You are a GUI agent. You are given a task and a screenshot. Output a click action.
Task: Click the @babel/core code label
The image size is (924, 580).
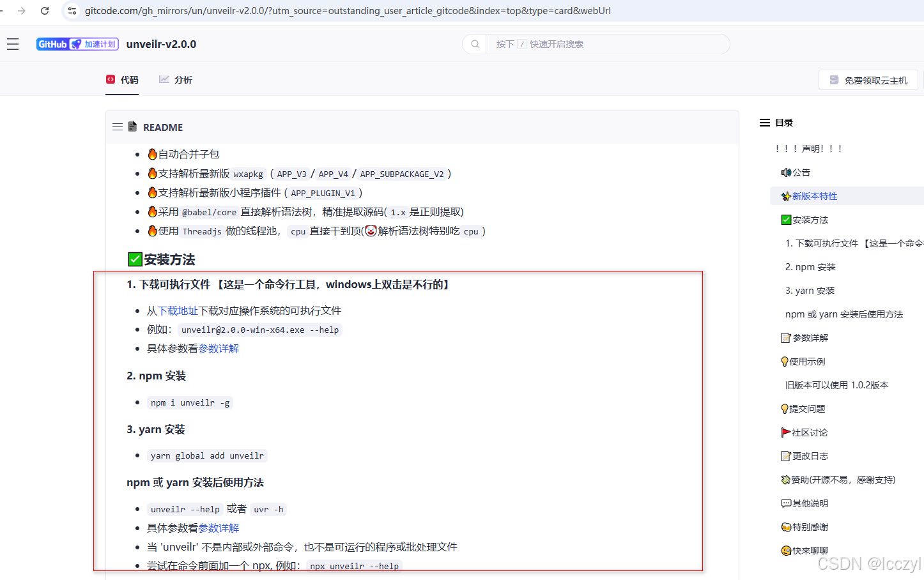pos(209,212)
